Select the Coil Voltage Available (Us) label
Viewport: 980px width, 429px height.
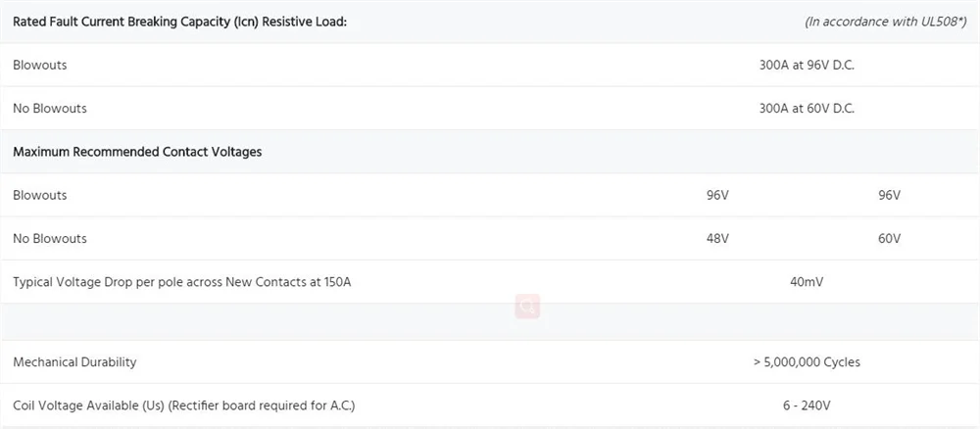(x=184, y=405)
